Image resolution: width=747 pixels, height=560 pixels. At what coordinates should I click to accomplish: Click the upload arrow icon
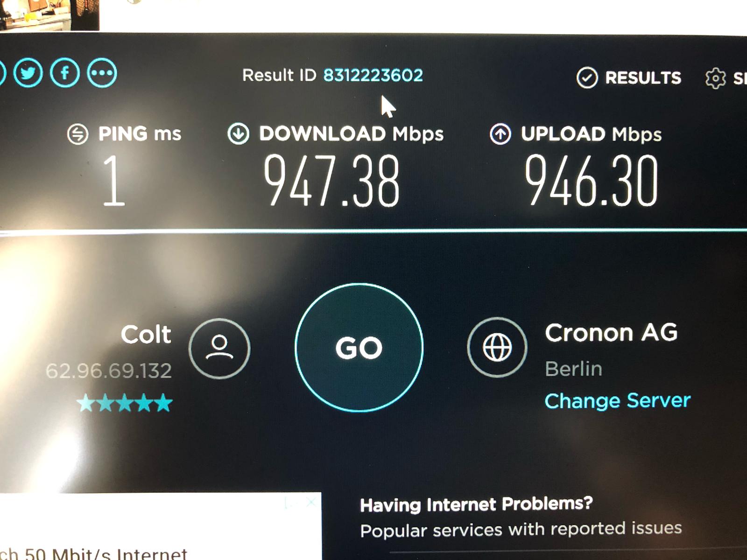tap(500, 134)
